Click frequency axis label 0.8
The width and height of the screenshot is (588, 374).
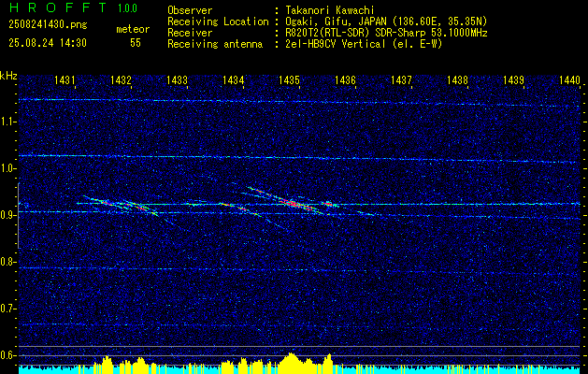click(x=7, y=262)
